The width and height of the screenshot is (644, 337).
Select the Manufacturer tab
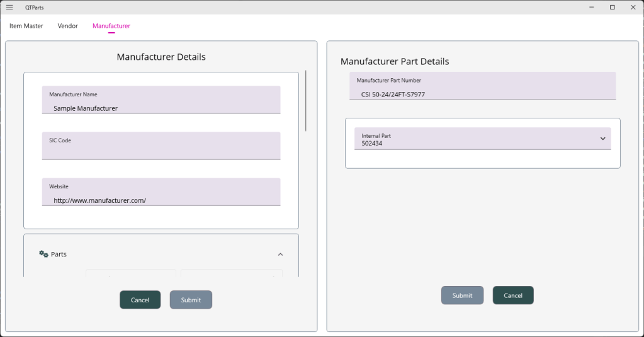click(111, 26)
